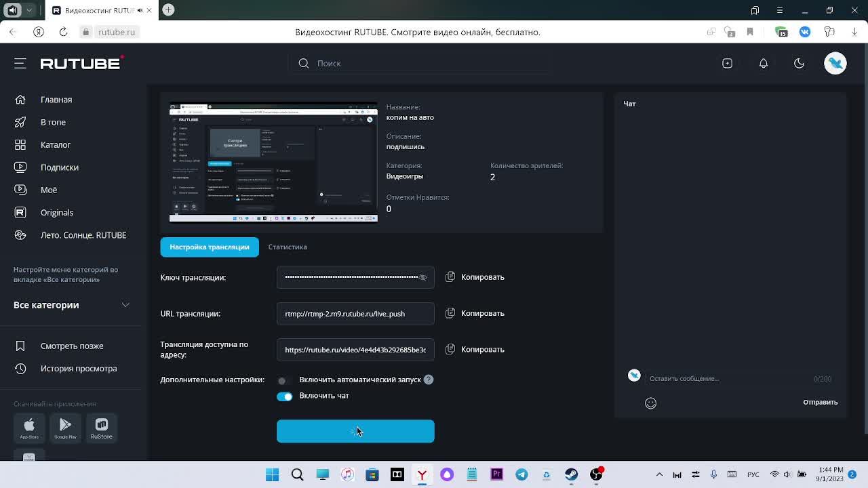Enable Включить автоматический запуск toggle
Viewport: 868px width, 488px height.
pyautogui.click(x=284, y=380)
